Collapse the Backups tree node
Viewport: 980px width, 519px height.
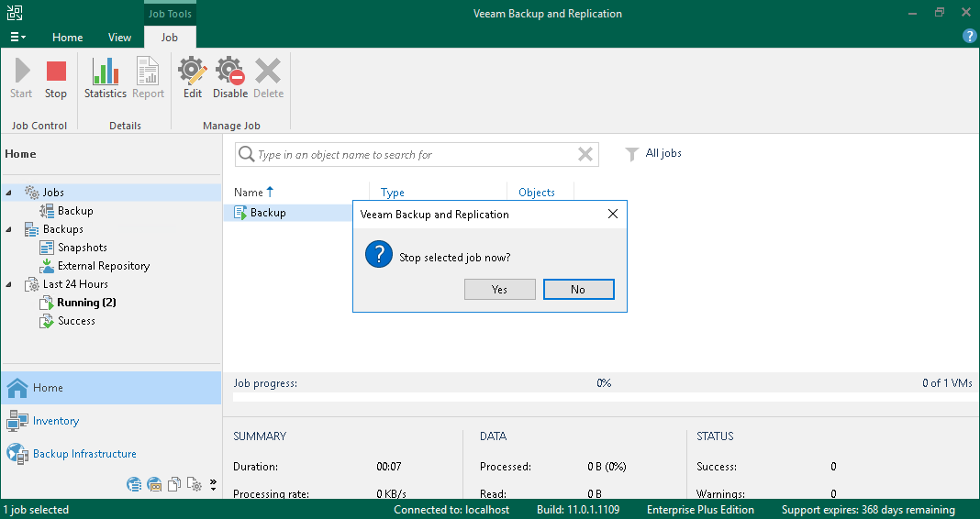[9, 229]
